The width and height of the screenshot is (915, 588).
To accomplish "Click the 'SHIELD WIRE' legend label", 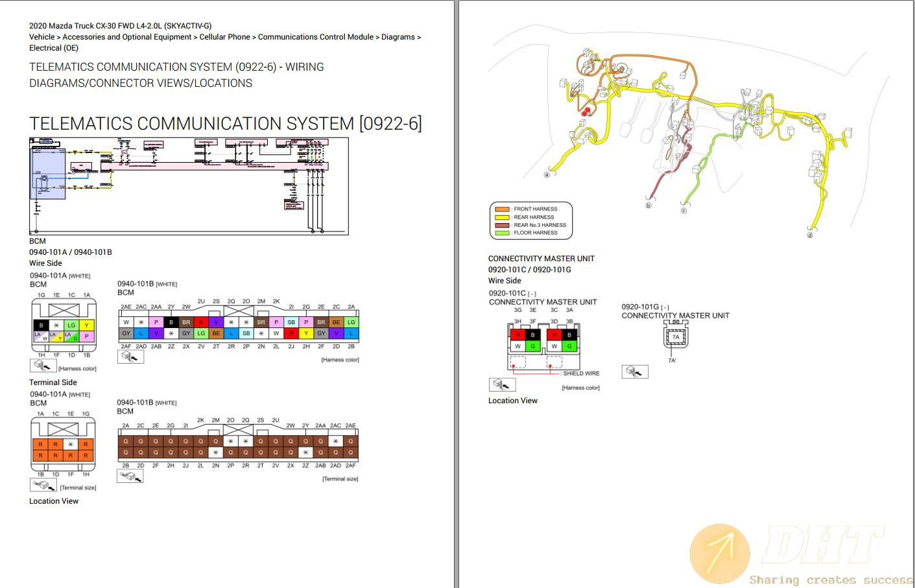I will pos(581,373).
